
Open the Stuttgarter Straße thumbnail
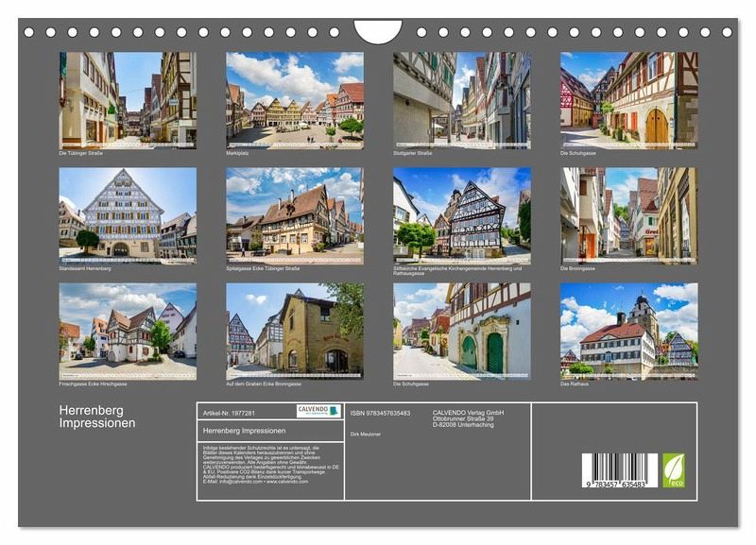pyautogui.click(x=461, y=99)
